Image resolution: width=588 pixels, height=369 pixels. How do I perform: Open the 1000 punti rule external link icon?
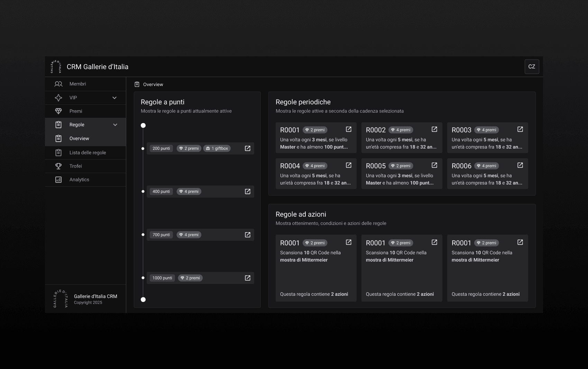(x=248, y=278)
